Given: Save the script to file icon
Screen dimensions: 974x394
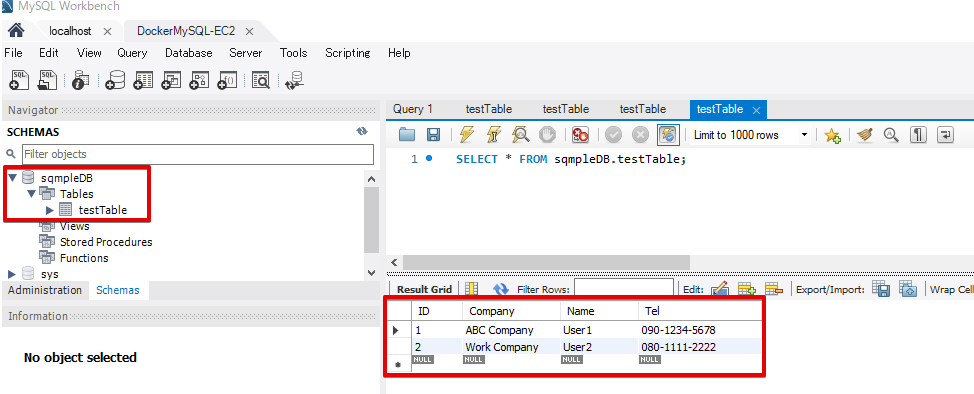Looking at the screenshot, I should click(434, 134).
